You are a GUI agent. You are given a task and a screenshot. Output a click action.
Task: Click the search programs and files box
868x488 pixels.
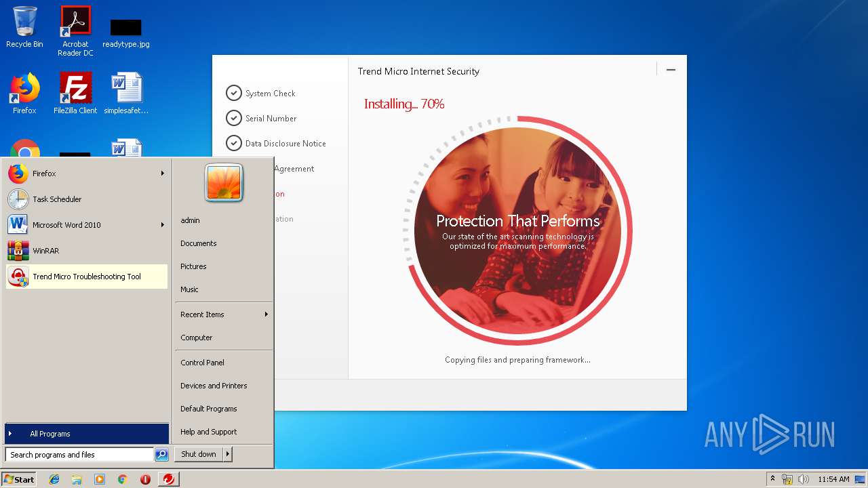(x=79, y=455)
